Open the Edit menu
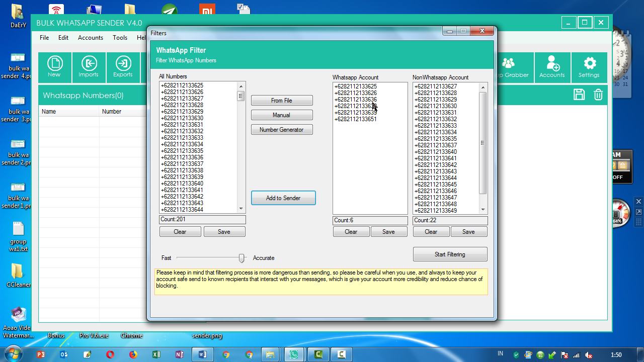The height and width of the screenshot is (362, 644). click(x=63, y=38)
